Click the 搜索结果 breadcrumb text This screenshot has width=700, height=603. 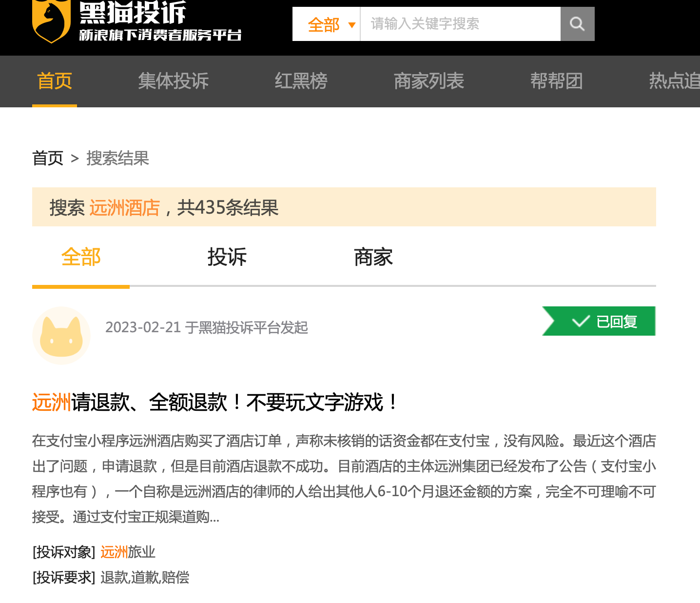[117, 158]
